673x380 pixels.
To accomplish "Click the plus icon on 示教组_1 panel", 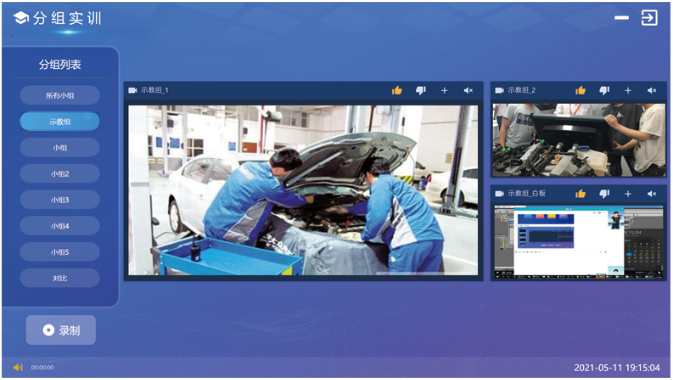I will 444,91.
